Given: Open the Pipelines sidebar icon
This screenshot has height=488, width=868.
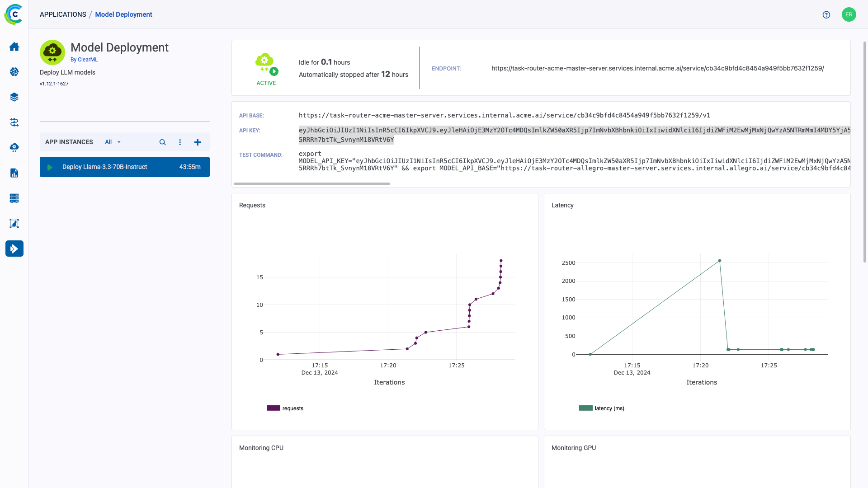Looking at the screenshot, I should [x=14, y=122].
